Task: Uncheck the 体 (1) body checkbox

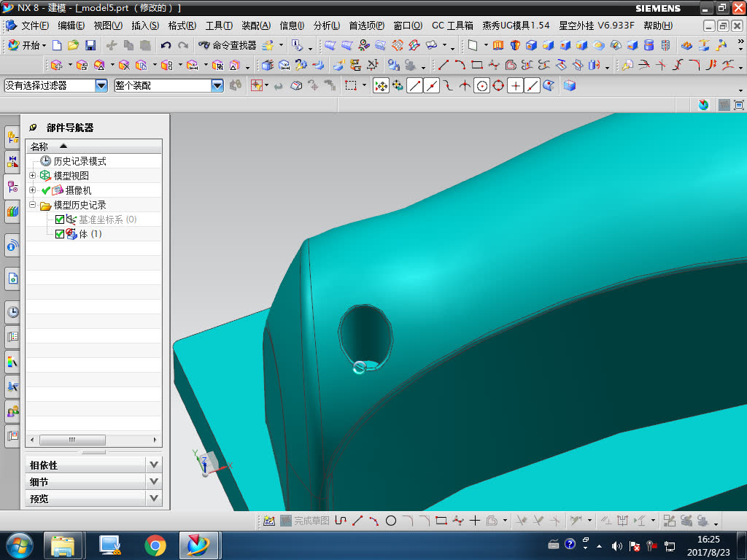Action: [x=60, y=234]
